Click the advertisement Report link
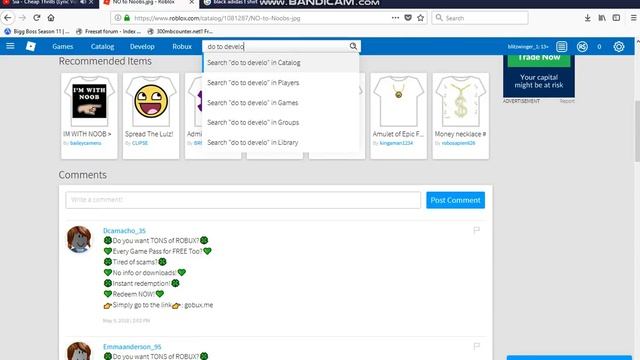Image resolution: width=640 pixels, height=360 pixels. [567, 101]
